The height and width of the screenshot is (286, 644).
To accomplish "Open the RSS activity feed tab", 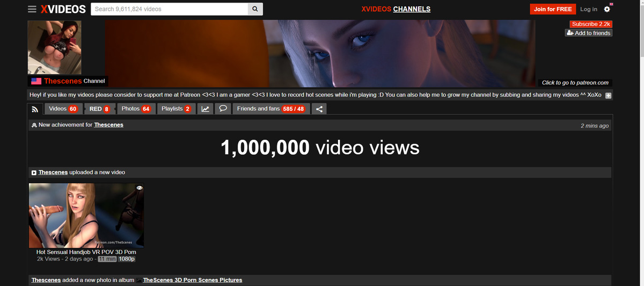I will 35,109.
